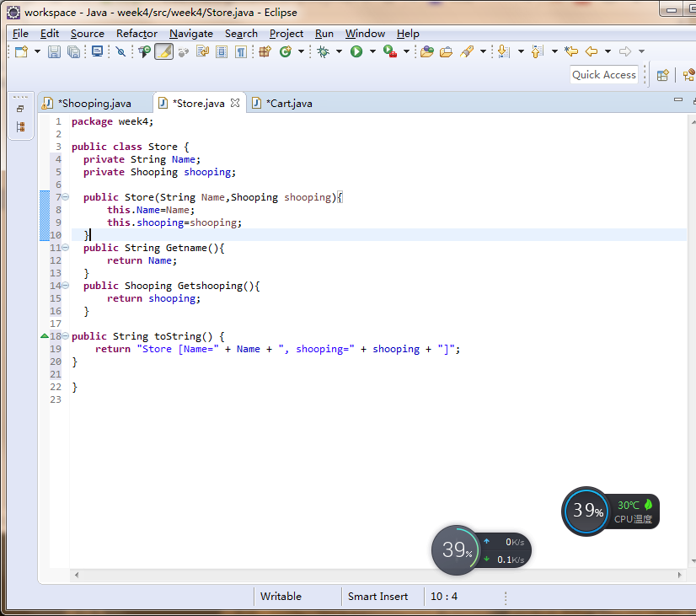Open the Previous Annotation dropdown arrow
Image resolution: width=696 pixels, height=616 pixels.
point(554,51)
